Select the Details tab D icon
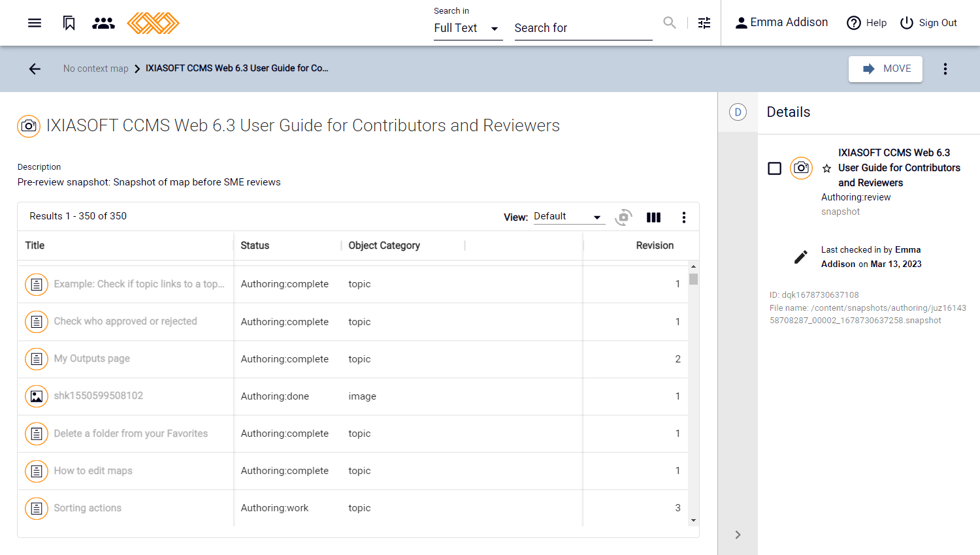The image size is (980, 555). point(738,112)
